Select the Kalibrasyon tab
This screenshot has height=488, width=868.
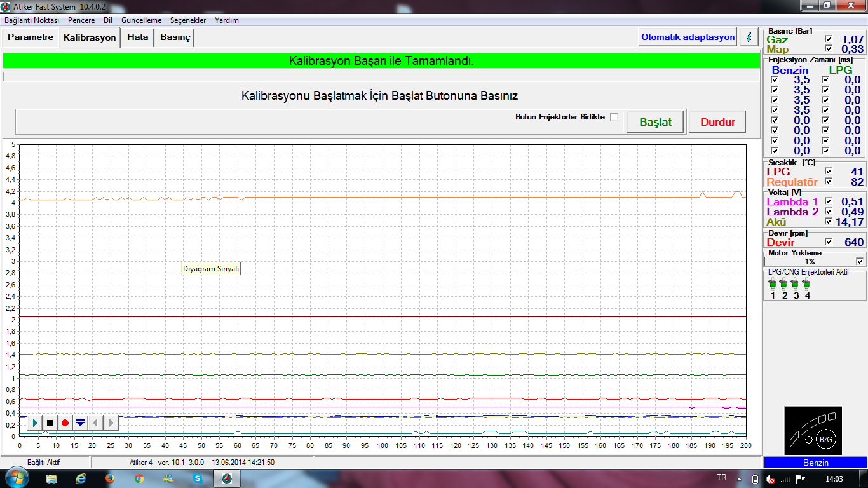[x=90, y=37]
